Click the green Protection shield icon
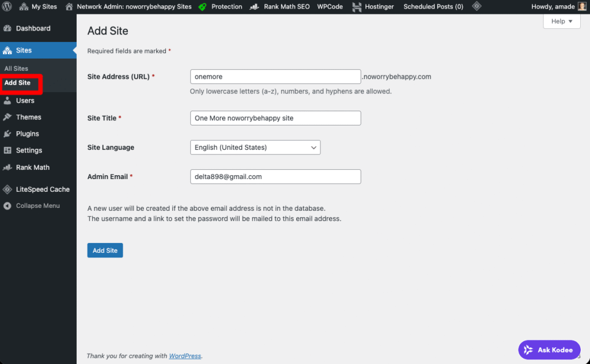Viewport: 590px width, 364px height. pos(202,7)
